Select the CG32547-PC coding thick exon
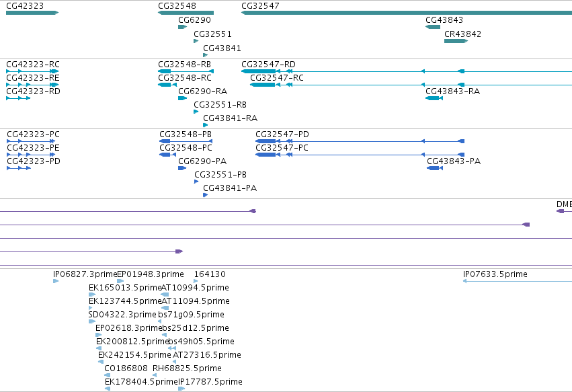This screenshot has height=392, width=572. click(x=265, y=155)
